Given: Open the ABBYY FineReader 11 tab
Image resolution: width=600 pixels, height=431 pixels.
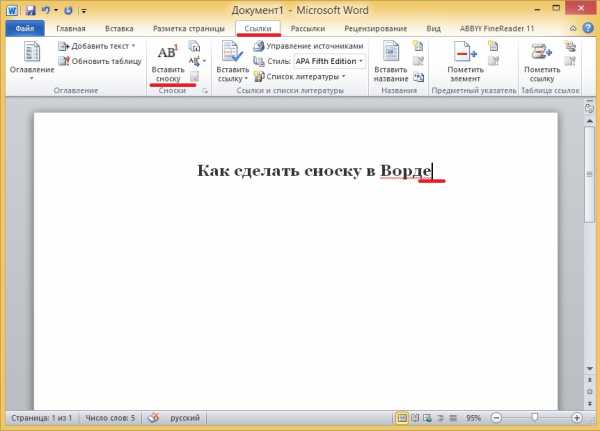Looking at the screenshot, I should (497, 28).
